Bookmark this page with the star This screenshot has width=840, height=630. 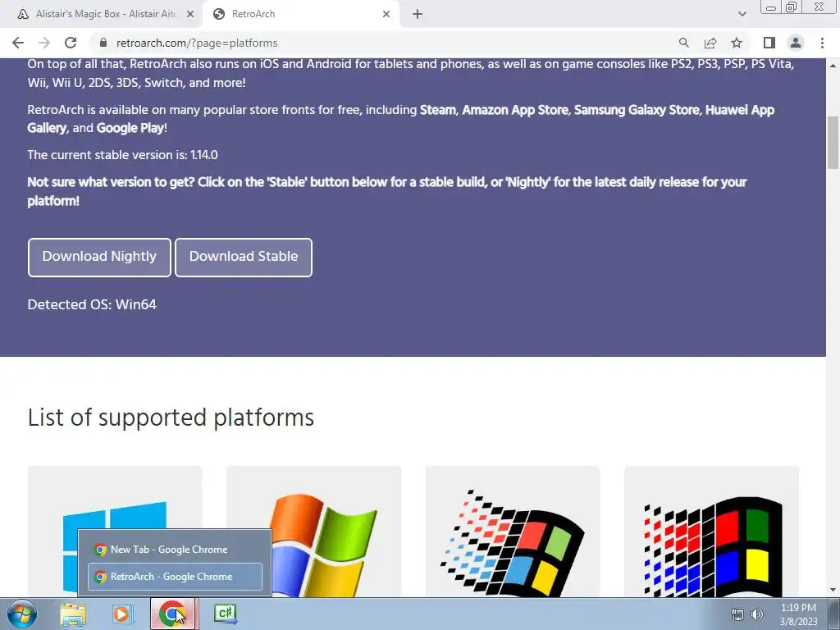click(x=737, y=43)
